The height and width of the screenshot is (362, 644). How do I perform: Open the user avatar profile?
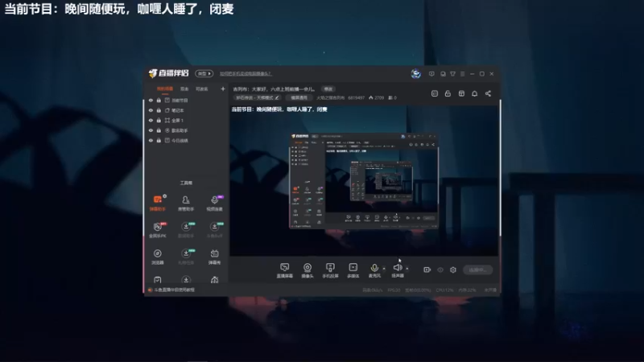[415, 73]
